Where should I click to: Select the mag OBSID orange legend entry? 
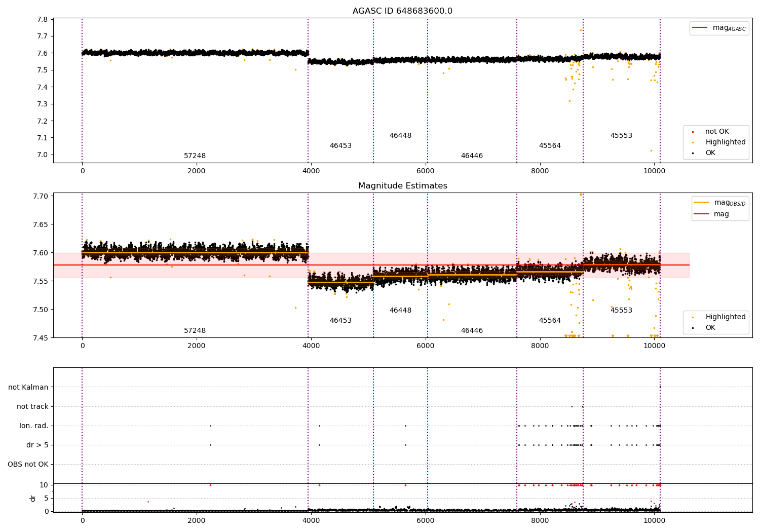tap(720, 203)
